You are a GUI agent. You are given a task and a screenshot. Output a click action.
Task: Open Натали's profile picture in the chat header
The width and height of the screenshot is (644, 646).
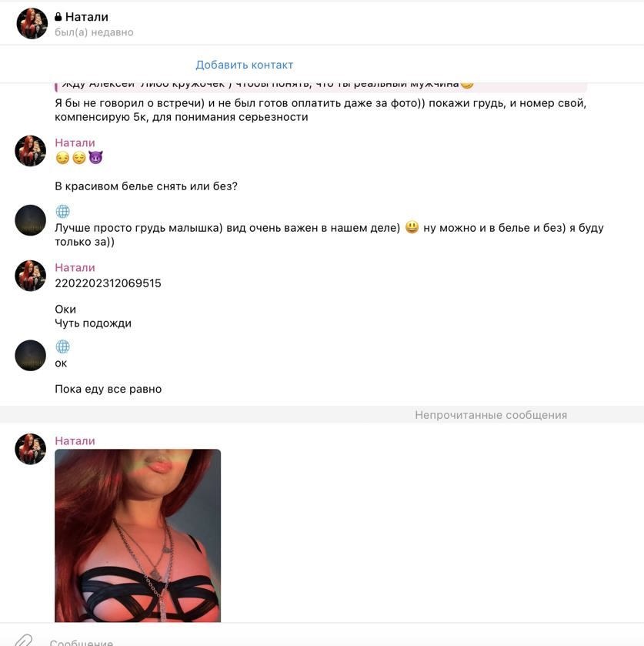(32, 23)
